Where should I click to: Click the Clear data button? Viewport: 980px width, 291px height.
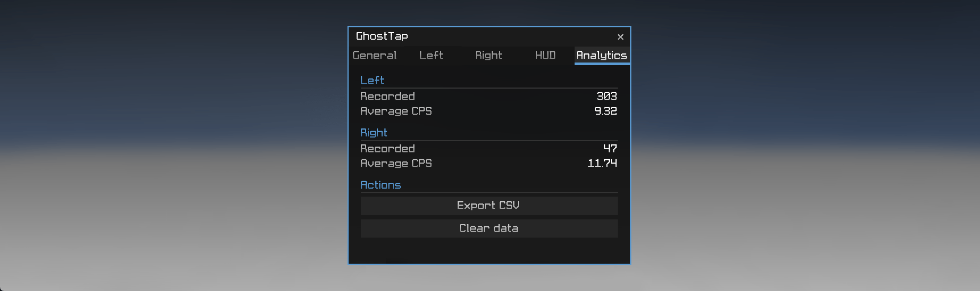[489, 228]
